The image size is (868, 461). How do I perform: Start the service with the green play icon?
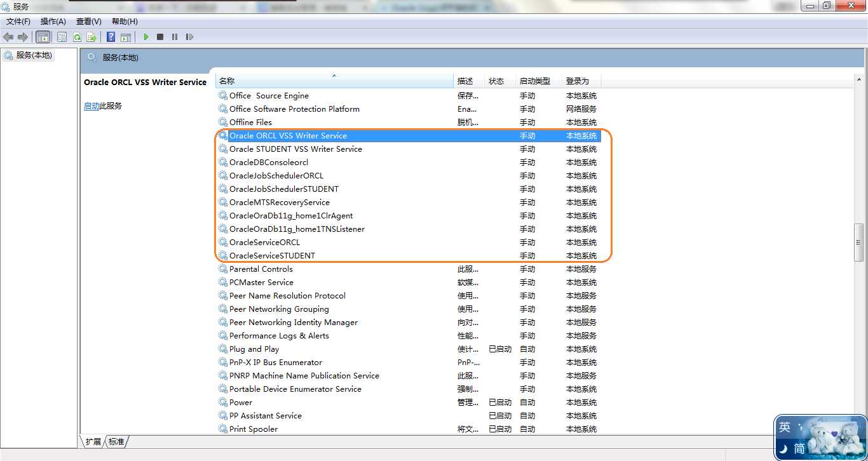point(146,37)
